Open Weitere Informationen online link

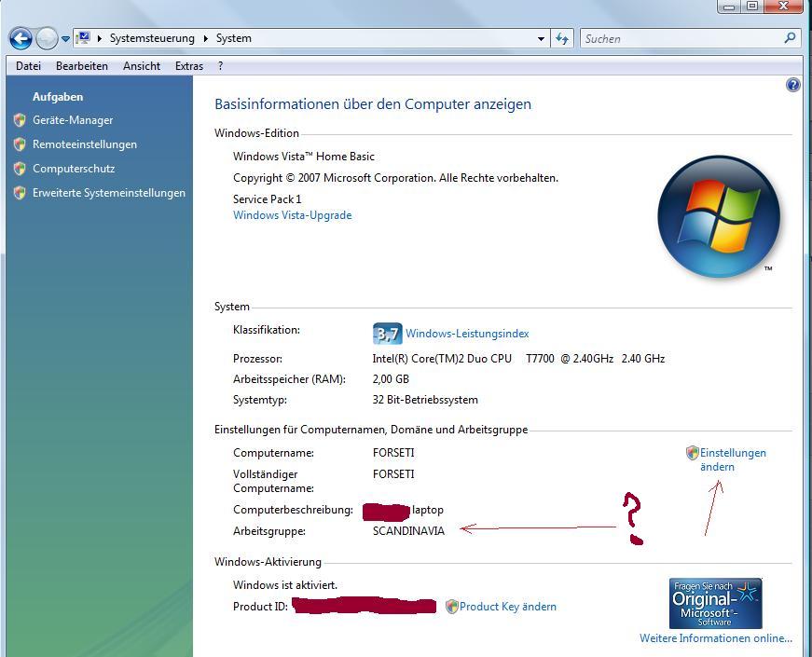click(716, 638)
